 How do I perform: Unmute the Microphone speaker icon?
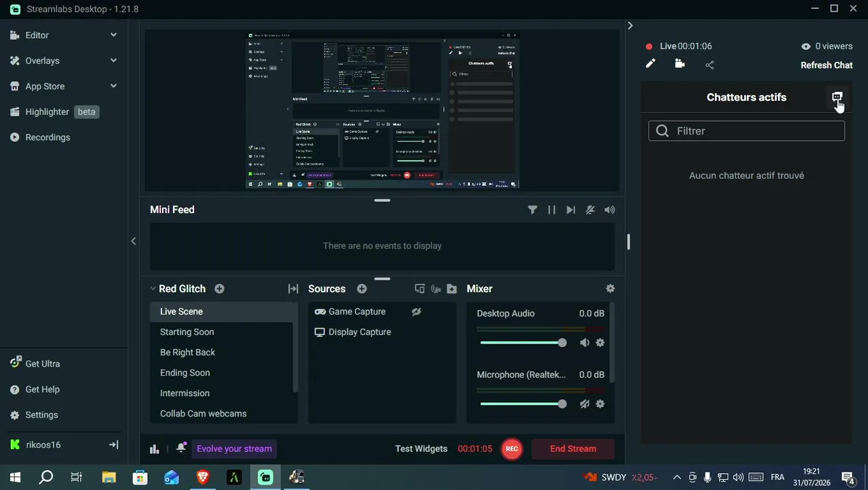[x=584, y=404]
